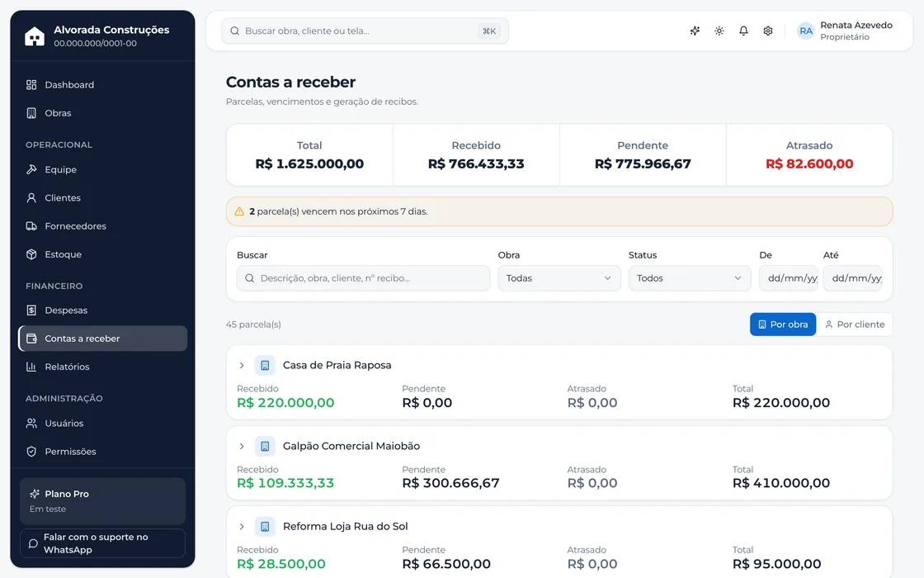The image size is (924, 578).
Task: Click the De start date field
Action: point(789,278)
